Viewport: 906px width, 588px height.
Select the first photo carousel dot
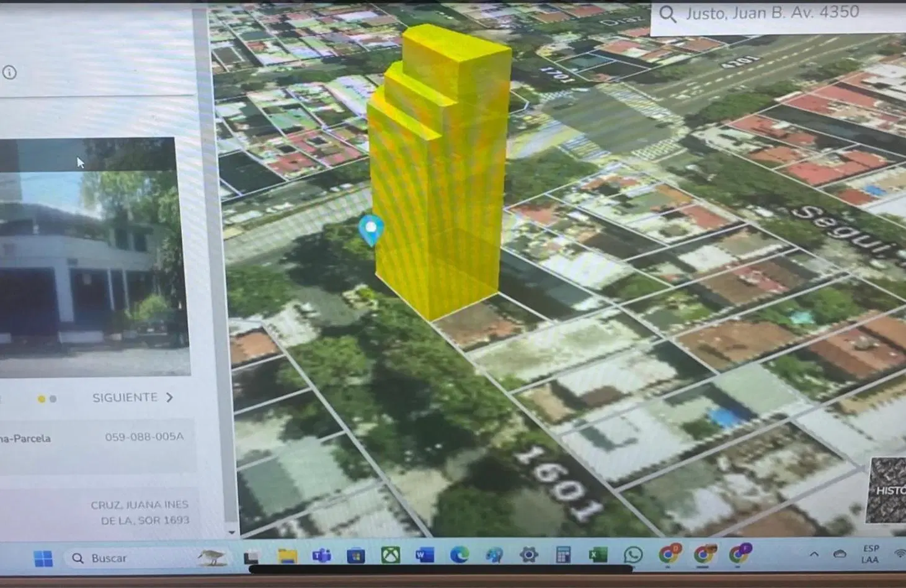[x=42, y=399]
